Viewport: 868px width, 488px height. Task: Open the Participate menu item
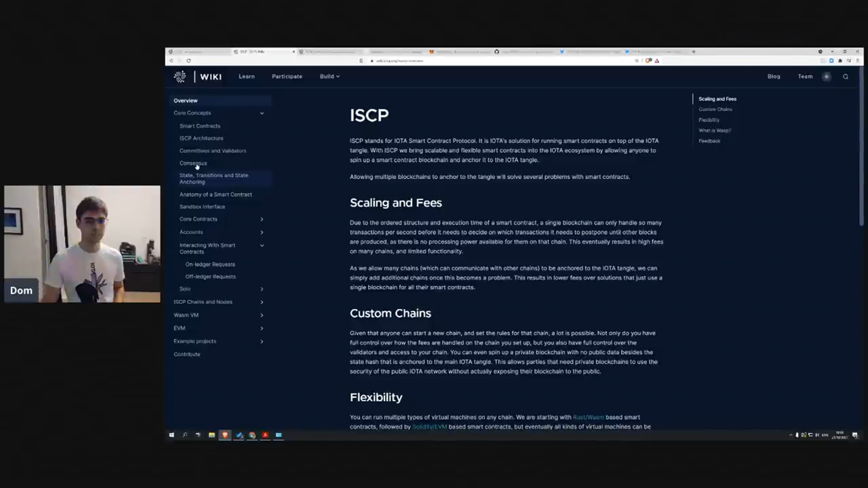[x=287, y=76]
